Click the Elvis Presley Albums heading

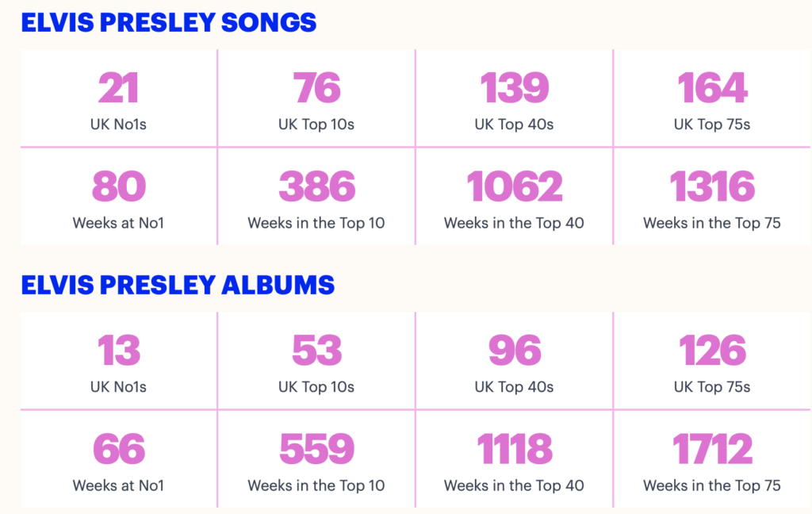[x=178, y=285]
